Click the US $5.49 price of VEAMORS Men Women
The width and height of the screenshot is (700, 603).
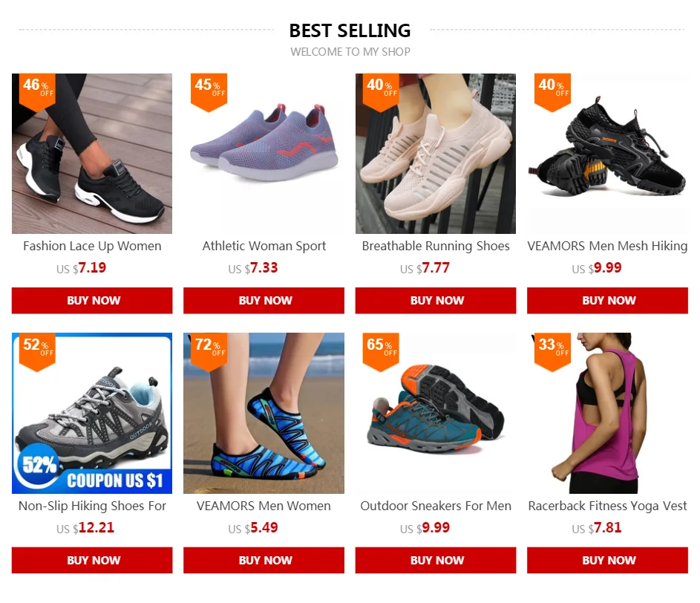pyautogui.click(x=253, y=528)
